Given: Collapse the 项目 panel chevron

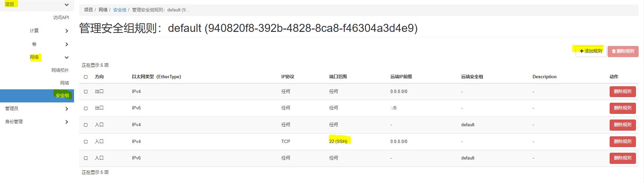Looking at the screenshot, I should (x=67, y=5).
